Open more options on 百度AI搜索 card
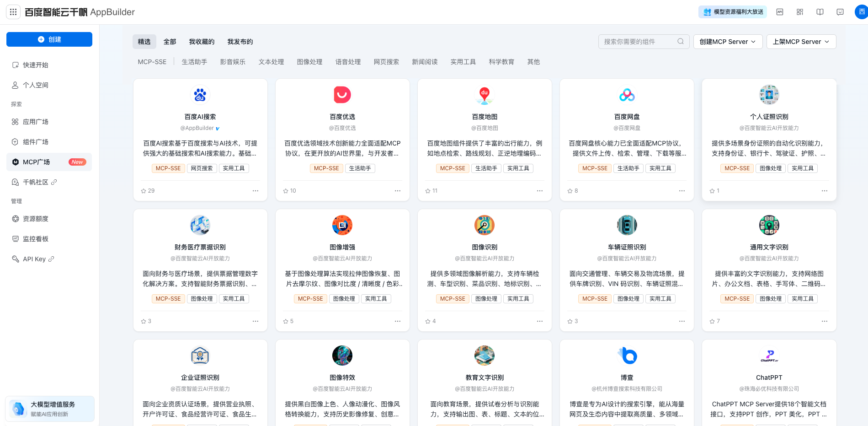This screenshot has width=868, height=426. [x=256, y=191]
